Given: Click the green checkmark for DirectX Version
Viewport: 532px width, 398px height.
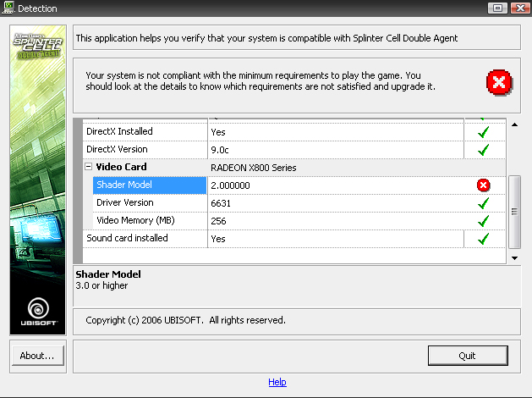Looking at the screenshot, I should (x=483, y=149).
